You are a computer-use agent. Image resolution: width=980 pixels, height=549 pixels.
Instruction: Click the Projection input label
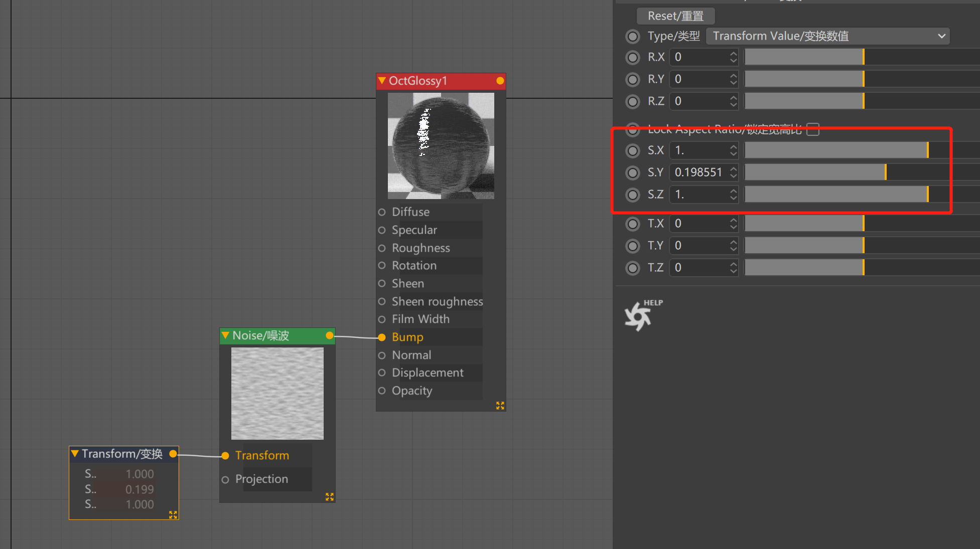pos(261,479)
